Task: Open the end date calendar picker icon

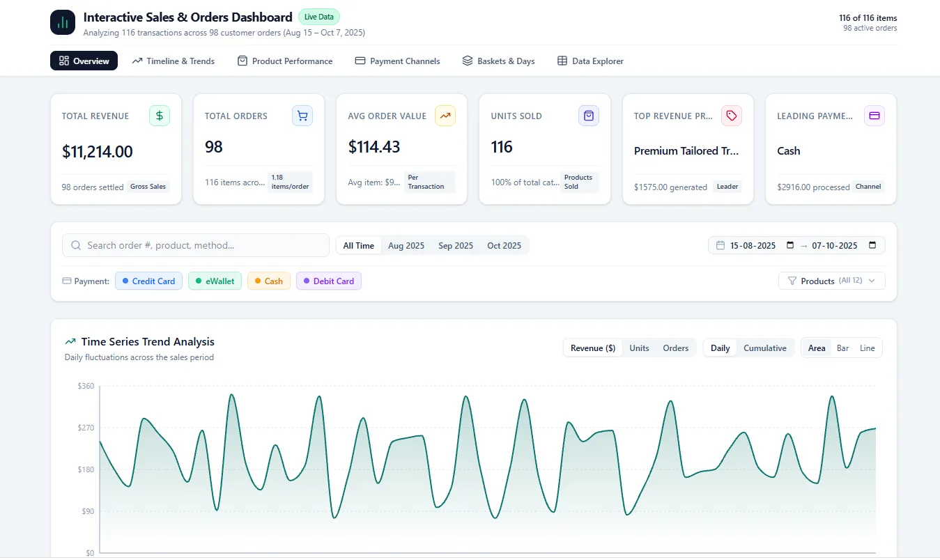Action: [x=872, y=245]
